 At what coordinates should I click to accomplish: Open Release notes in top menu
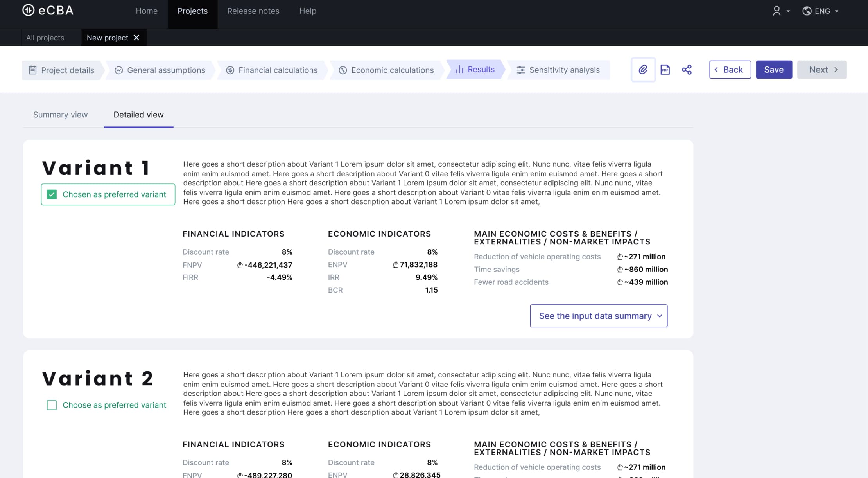click(x=253, y=11)
